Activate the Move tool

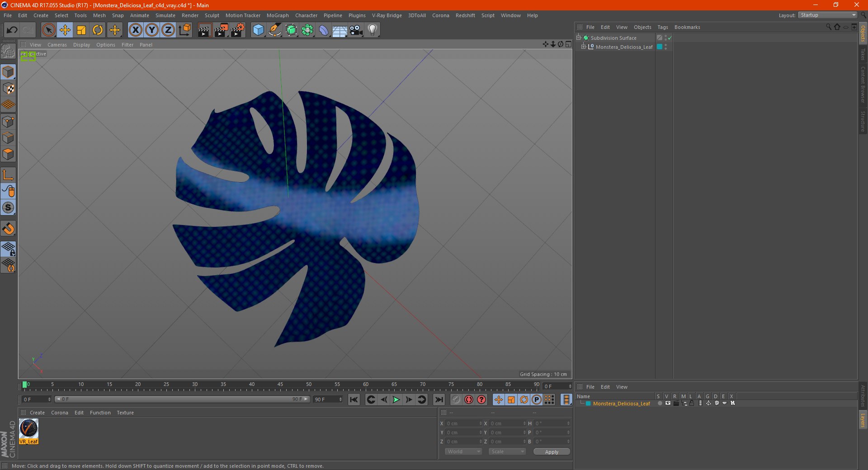pyautogui.click(x=65, y=30)
